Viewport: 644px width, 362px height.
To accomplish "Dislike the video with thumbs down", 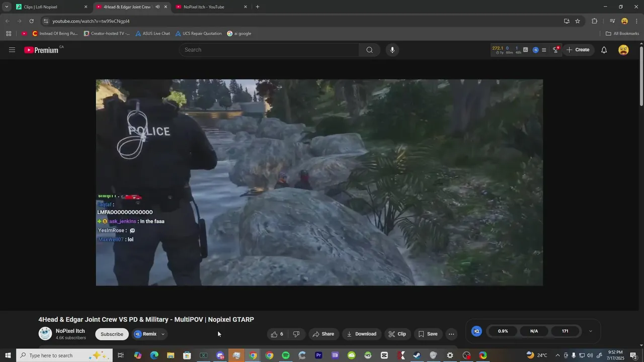I will (x=296, y=334).
